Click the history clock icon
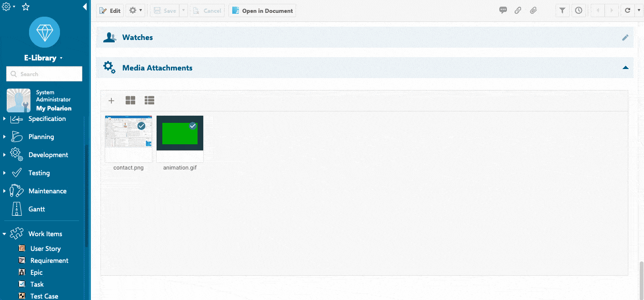This screenshot has height=300, width=644. (578, 10)
